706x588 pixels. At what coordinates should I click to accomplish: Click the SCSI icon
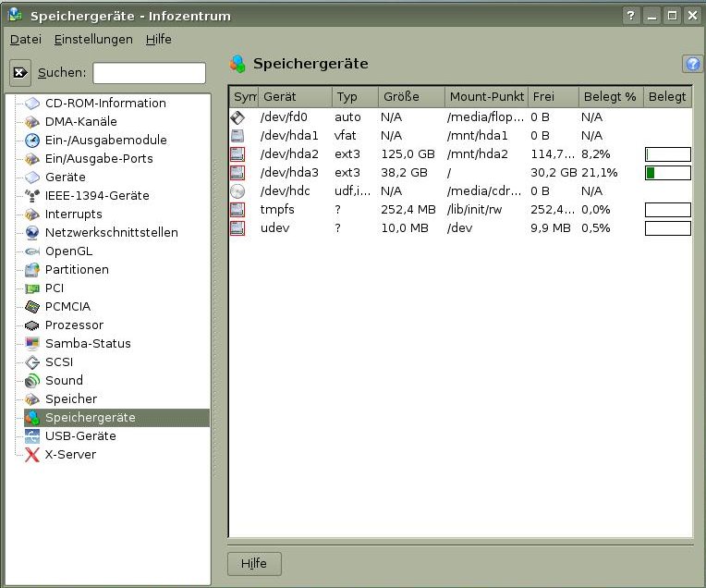(32, 362)
